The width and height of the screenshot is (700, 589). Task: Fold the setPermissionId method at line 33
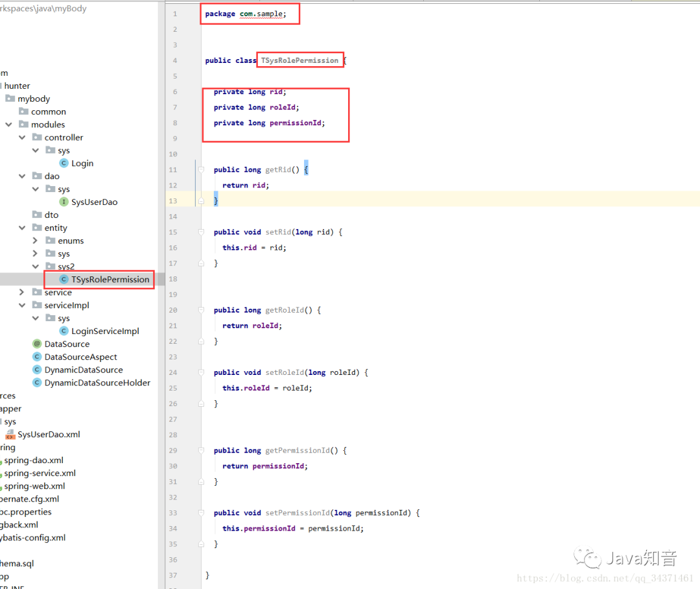click(x=202, y=512)
